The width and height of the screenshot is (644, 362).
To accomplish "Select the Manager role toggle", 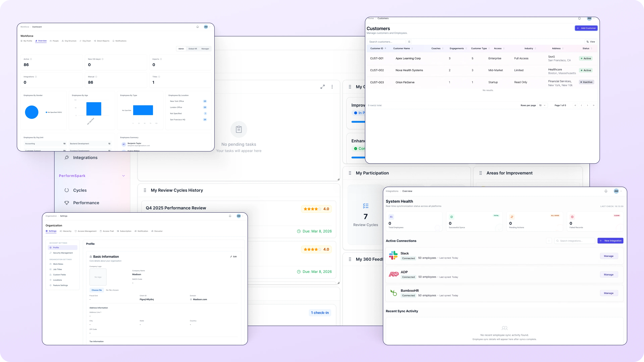I will pos(205,49).
